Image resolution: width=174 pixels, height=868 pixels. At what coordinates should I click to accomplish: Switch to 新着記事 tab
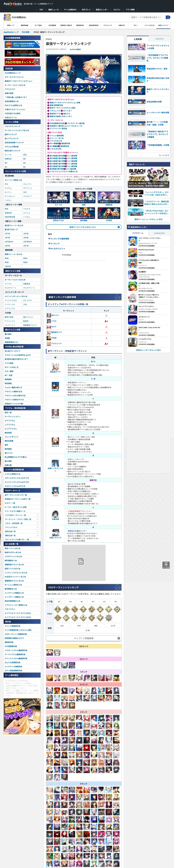159,39
